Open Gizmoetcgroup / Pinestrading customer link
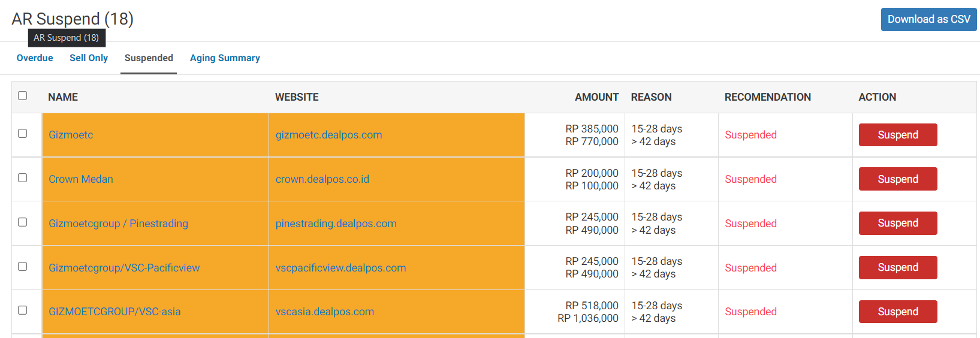 click(118, 224)
